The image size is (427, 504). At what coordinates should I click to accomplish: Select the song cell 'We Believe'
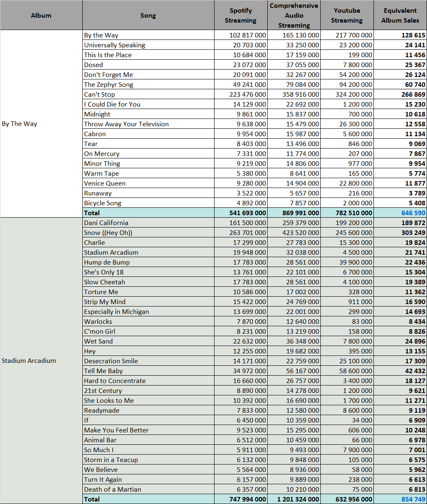pos(148,469)
